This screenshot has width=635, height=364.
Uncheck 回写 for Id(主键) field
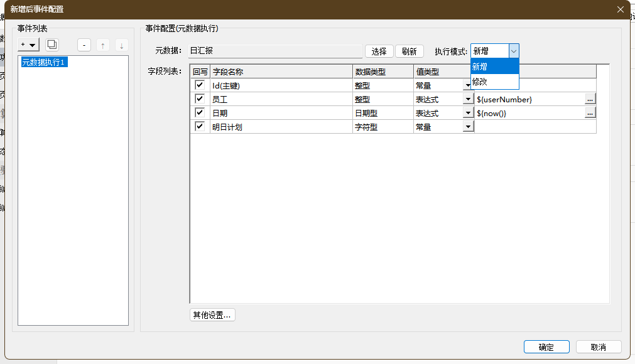click(x=200, y=85)
